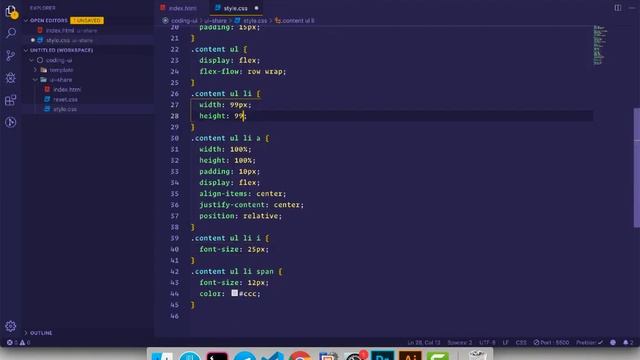The height and width of the screenshot is (360, 640).
Task: Open the Extensions view
Action: 11,100
